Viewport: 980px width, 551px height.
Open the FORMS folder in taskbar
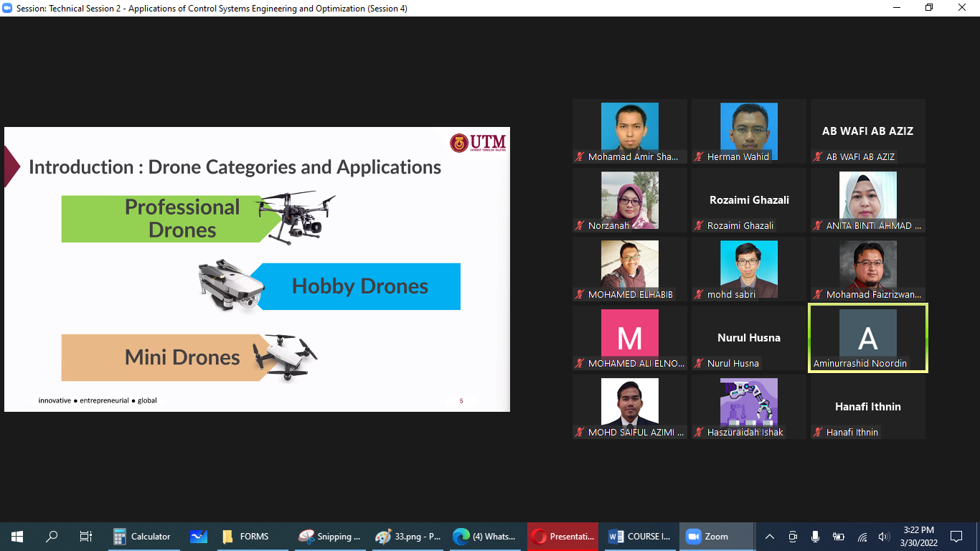tap(246, 536)
